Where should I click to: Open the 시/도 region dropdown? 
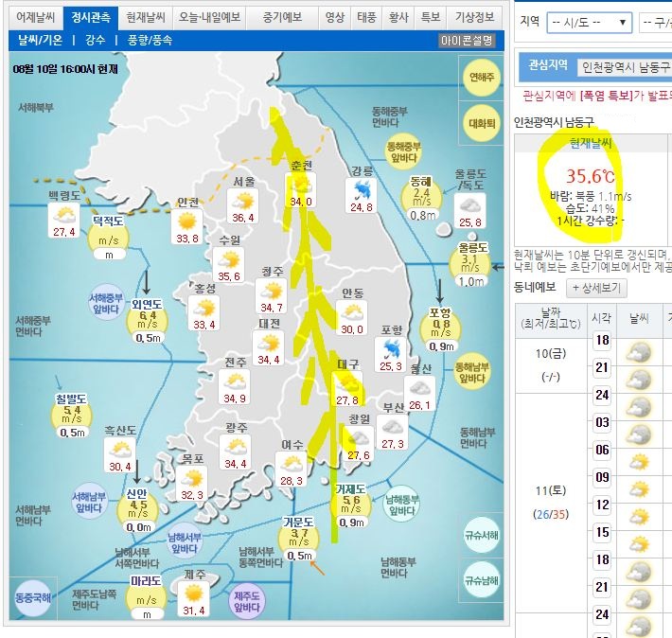[x=591, y=22]
